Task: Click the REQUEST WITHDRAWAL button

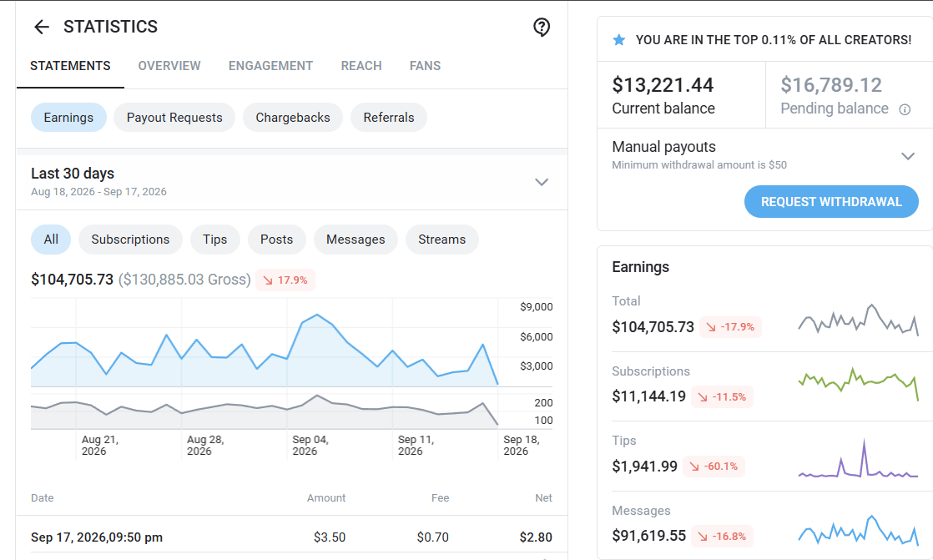Action: click(831, 202)
